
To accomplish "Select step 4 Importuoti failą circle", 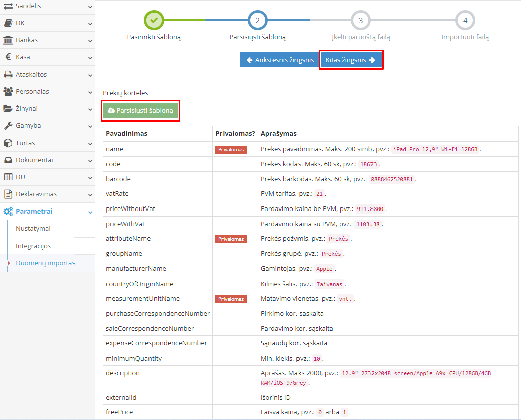I will pyautogui.click(x=465, y=20).
